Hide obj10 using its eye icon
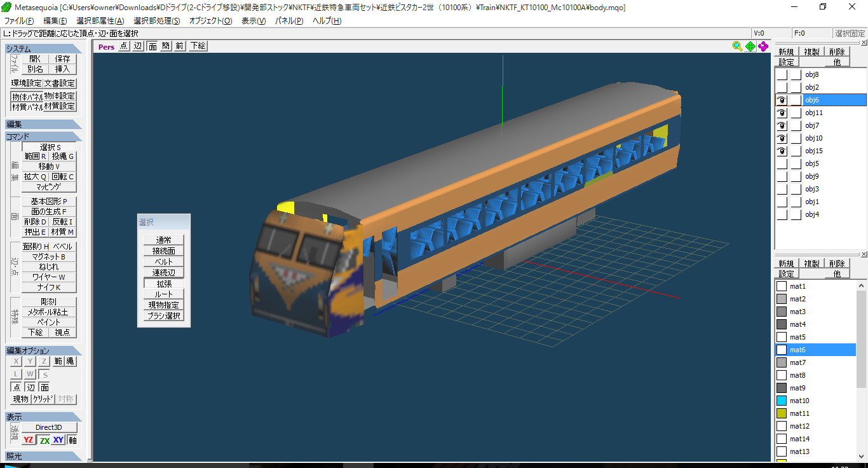This screenshot has height=468, width=868. pyautogui.click(x=782, y=138)
